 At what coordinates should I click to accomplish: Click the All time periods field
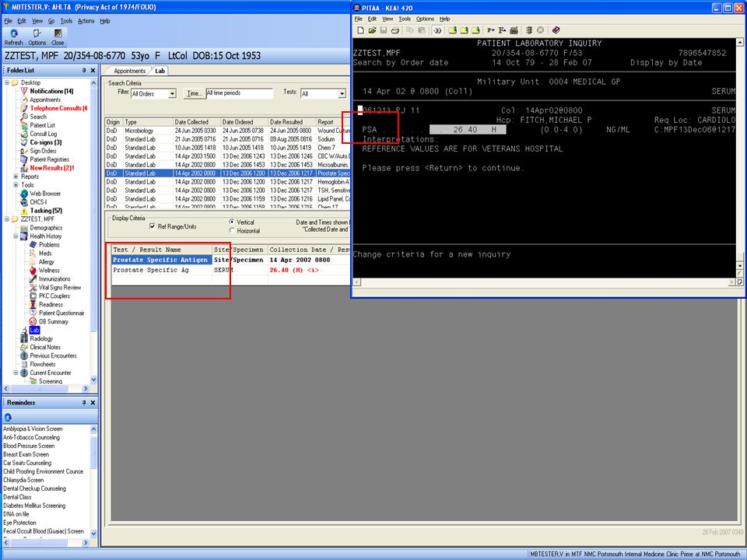[240, 93]
